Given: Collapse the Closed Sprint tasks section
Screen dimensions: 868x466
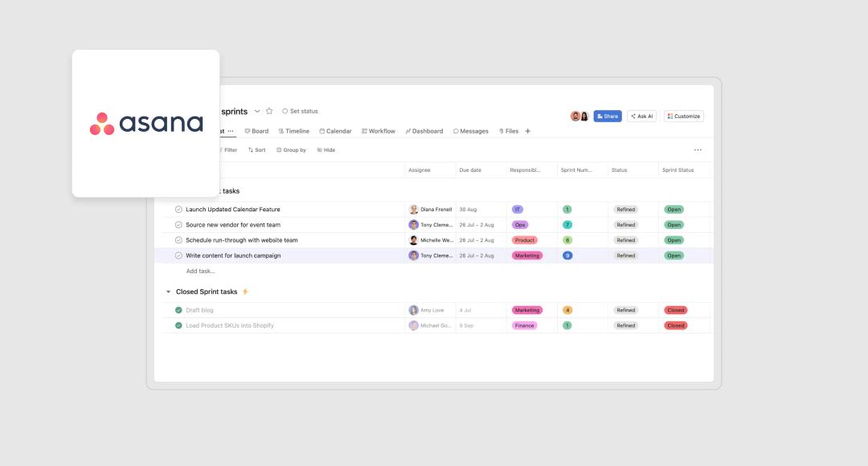Looking at the screenshot, I should click(170, 291).
